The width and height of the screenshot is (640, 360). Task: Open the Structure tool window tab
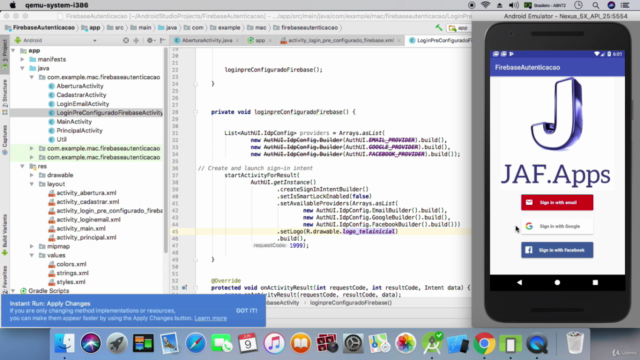point(4,97)
